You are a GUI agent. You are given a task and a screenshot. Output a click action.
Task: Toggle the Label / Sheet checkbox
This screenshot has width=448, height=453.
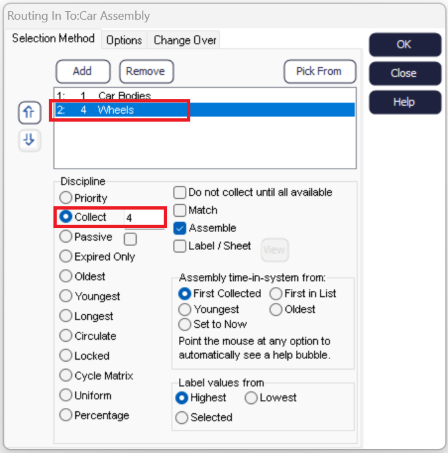180,246
